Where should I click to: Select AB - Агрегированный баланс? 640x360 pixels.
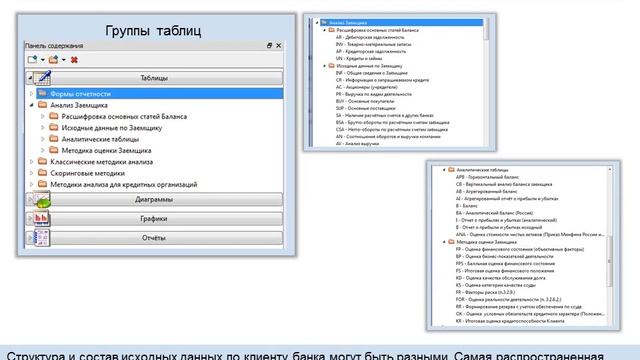487,191
